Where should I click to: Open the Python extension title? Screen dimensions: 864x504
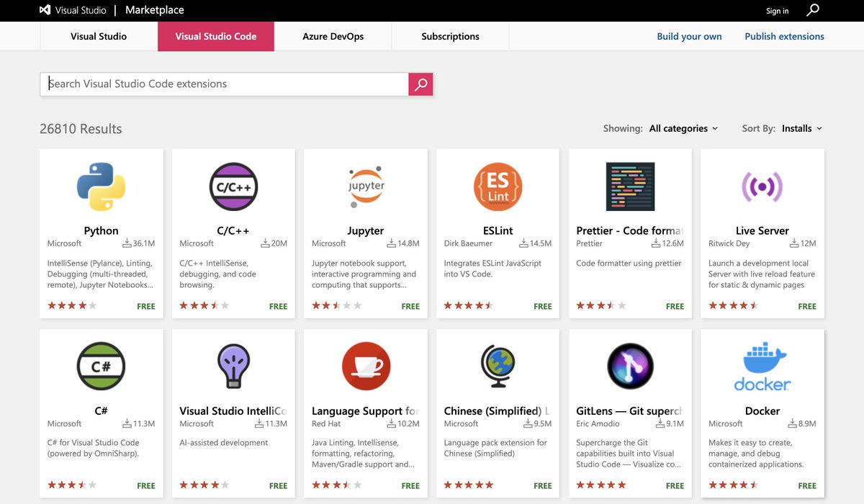[101, 230]
